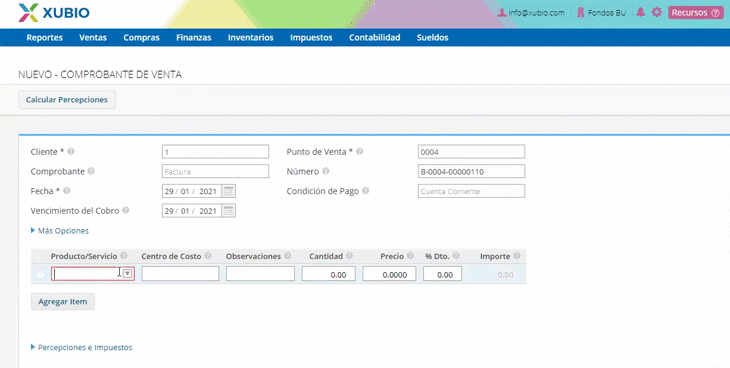Remove the item row with delete icon
Image resolution: width=730 pixels, height=368 pixels.
coord(40,274)
